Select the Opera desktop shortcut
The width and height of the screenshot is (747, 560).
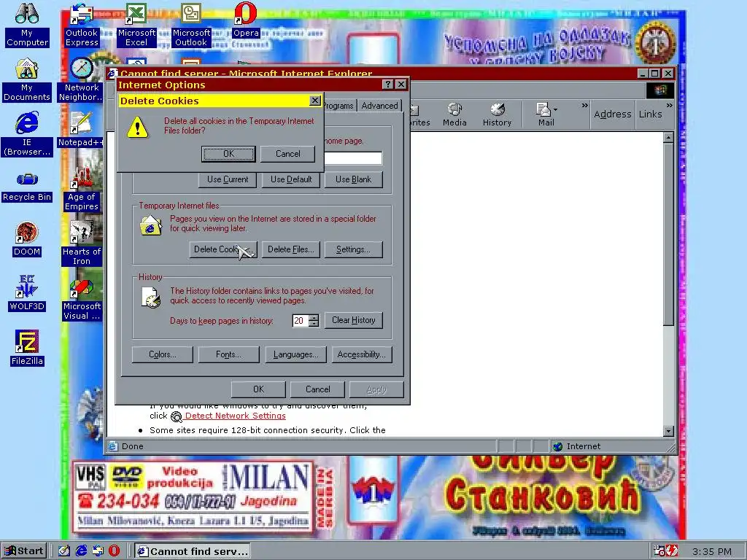tap(246, 20)
